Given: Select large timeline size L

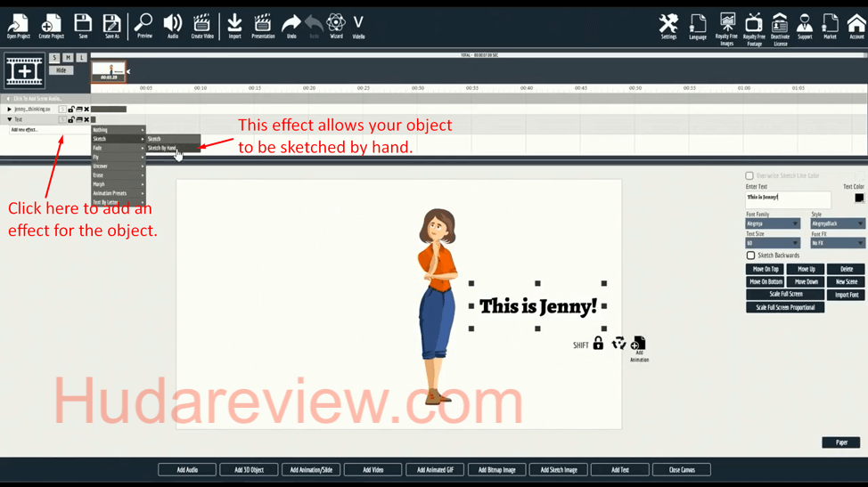Looking at the screenshot, I should (81, 58).
